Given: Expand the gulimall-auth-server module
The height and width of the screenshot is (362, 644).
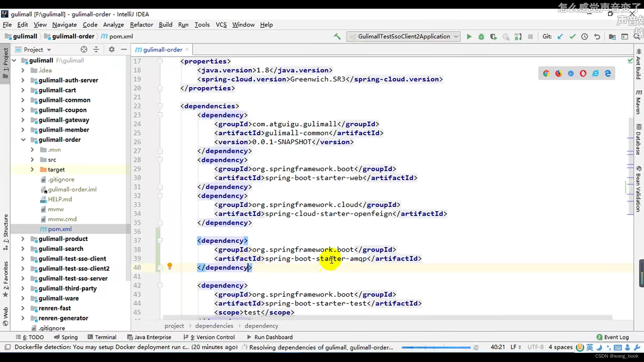Looking at the screenshot, I should [23, 80].
